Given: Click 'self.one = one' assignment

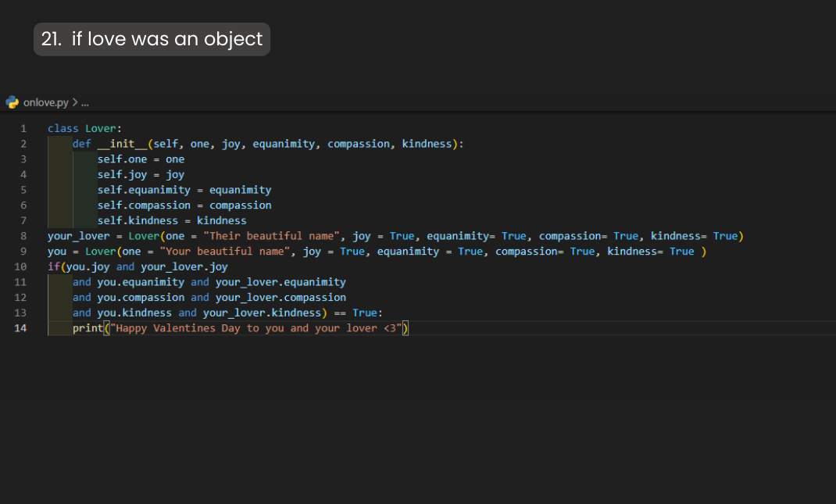Looking at the screenshot, I should [141, 159].
